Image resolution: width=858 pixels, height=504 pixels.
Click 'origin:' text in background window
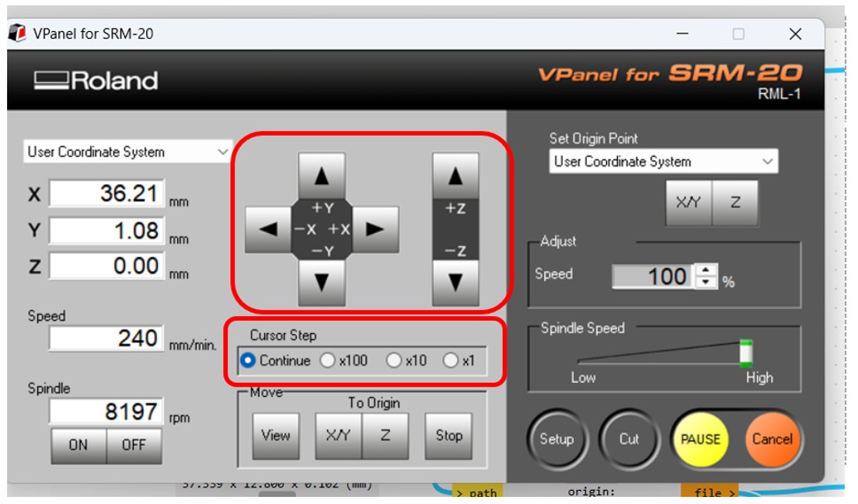pos(591,492)
